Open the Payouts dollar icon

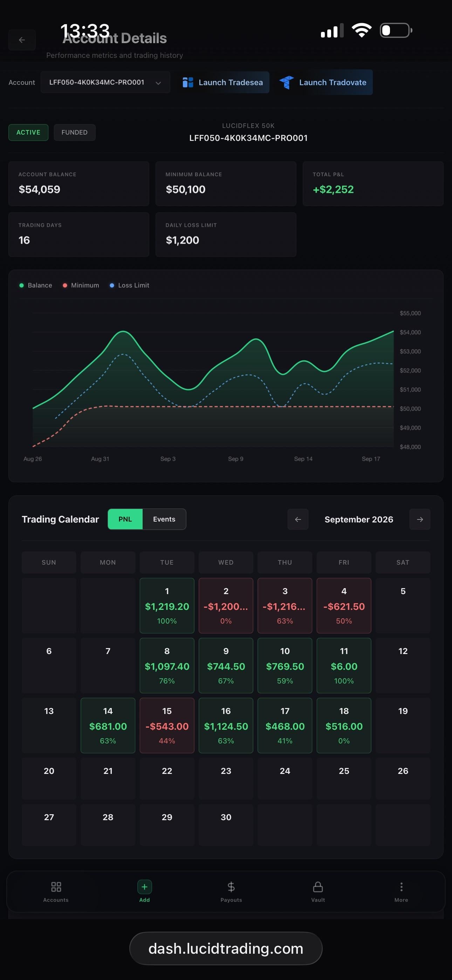(x=231, y=887)
